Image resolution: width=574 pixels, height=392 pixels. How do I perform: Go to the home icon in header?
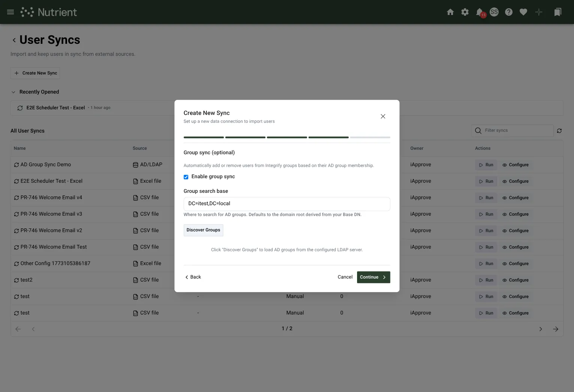tap(450, 12)
